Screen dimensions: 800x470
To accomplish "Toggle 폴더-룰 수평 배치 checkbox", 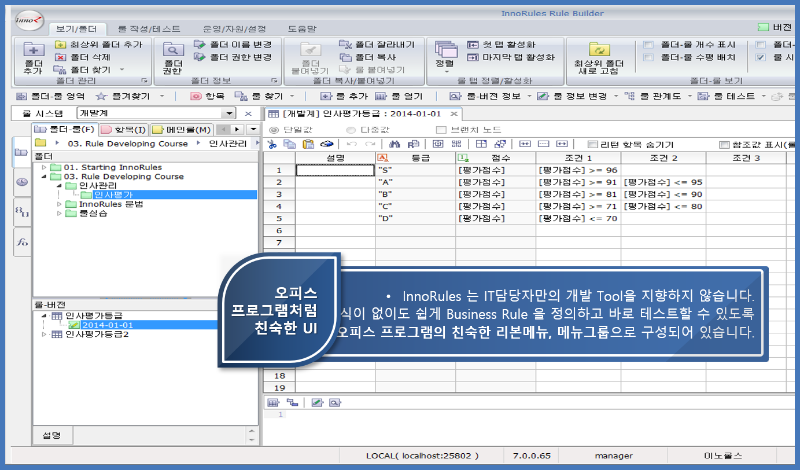I will pyautogui.click(x=648, y=57).
